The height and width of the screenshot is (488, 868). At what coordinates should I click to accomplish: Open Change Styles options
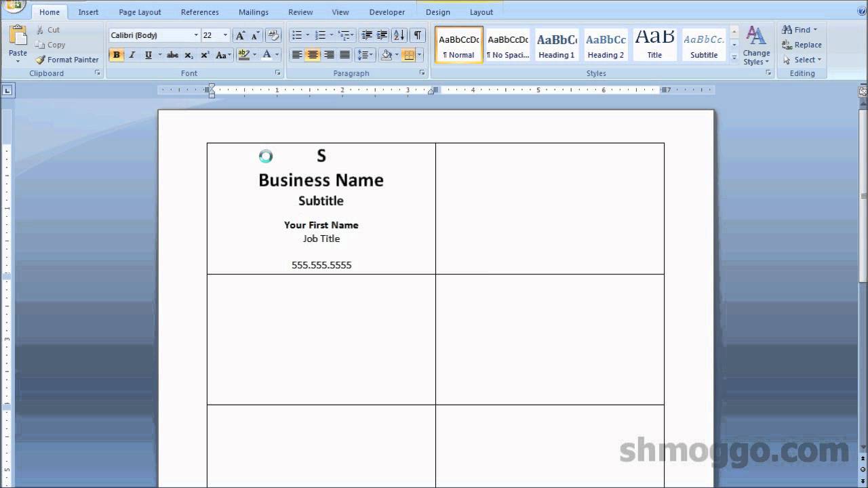(x=756, y=45)
